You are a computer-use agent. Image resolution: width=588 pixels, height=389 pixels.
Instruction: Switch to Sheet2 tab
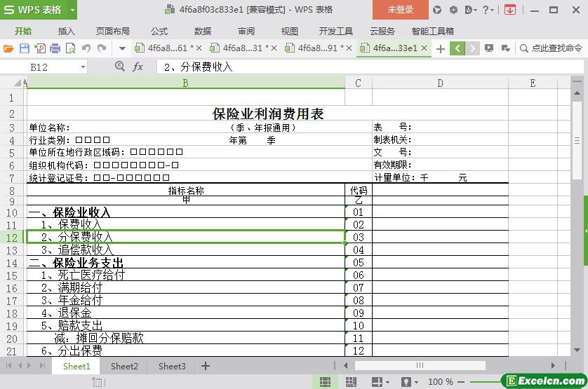tap(124, 366)
